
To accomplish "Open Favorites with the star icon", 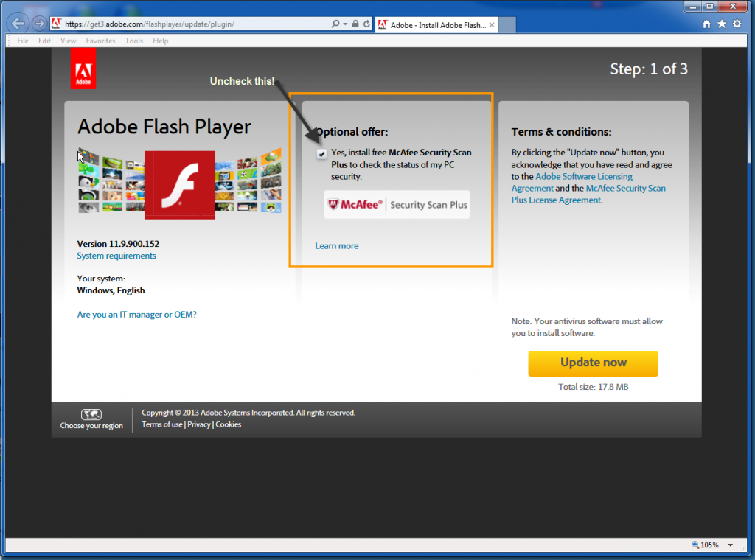I will point(722,24).
